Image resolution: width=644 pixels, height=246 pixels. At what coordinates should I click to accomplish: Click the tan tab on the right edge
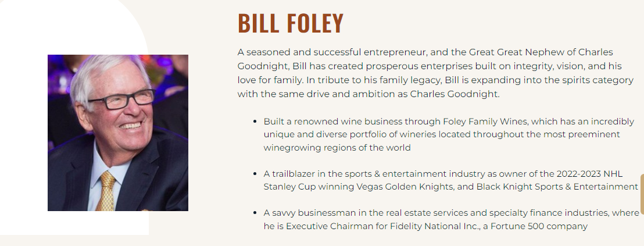tap(641, 194)
